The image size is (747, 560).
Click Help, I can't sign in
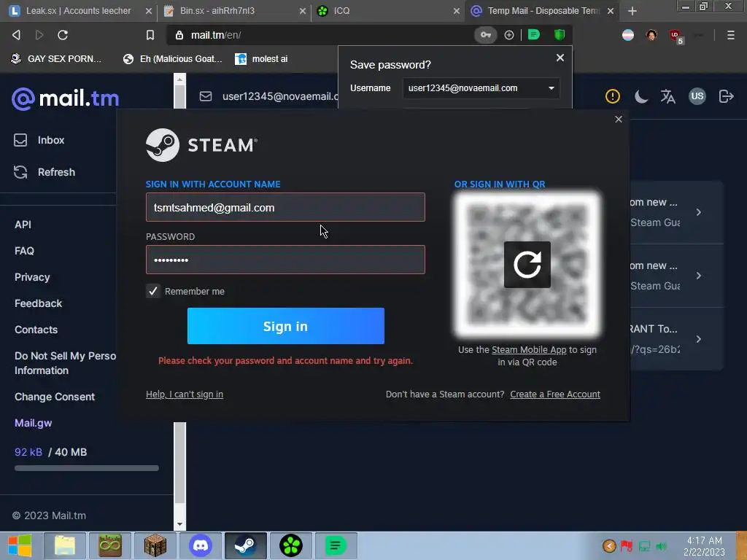tap(185, 394)
